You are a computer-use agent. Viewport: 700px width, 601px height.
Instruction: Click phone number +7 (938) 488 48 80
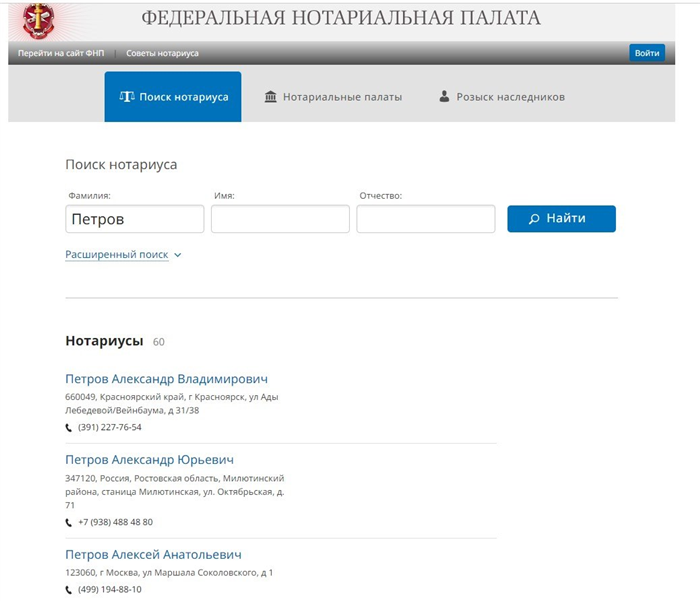click(116, 522)
